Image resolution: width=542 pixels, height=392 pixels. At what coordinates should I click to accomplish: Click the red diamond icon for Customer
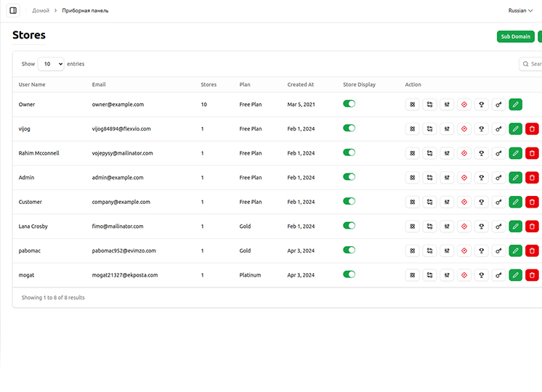[464, 202]
